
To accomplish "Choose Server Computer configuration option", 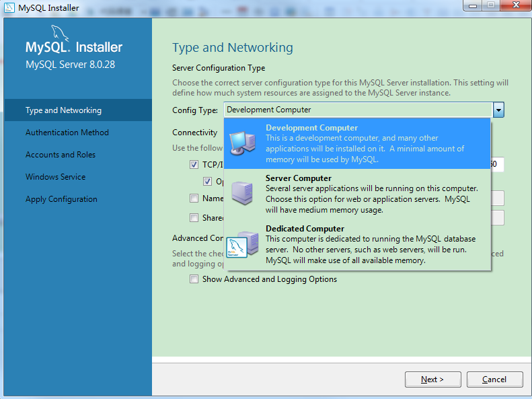I will (357, 194).
